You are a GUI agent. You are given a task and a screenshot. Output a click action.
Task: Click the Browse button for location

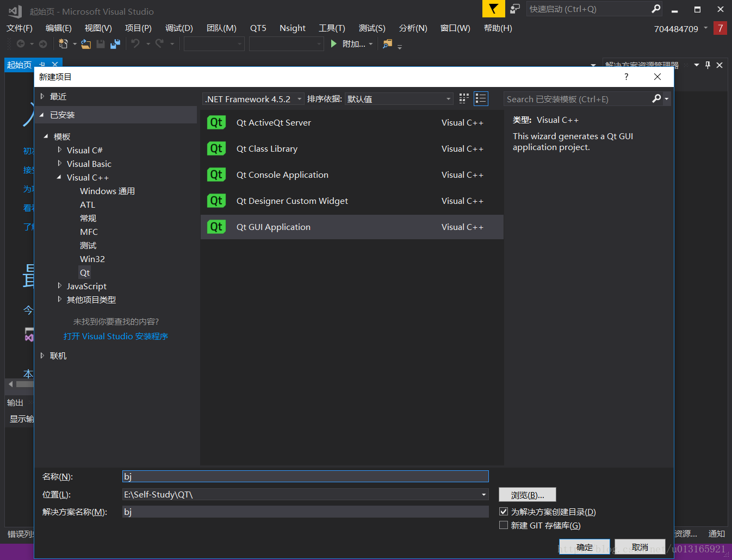click(528, 495)
